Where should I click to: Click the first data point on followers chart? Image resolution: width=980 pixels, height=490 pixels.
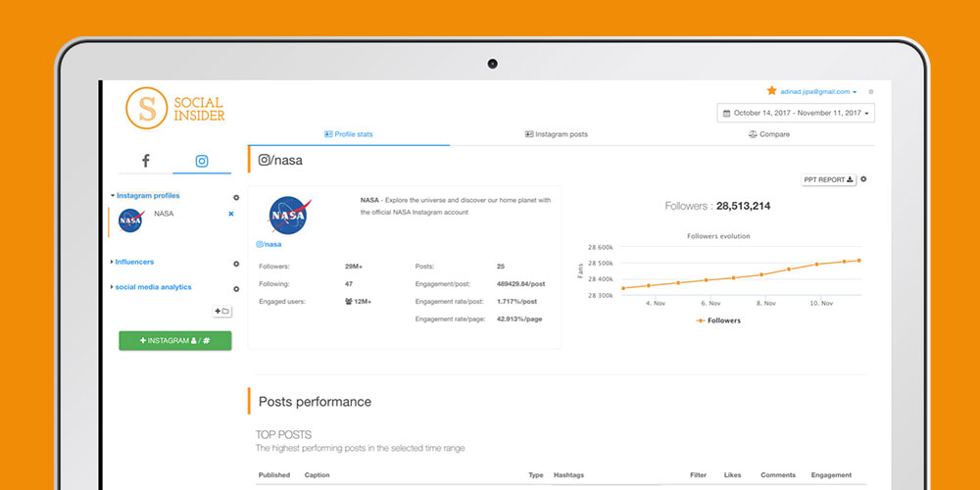(622, 288)
